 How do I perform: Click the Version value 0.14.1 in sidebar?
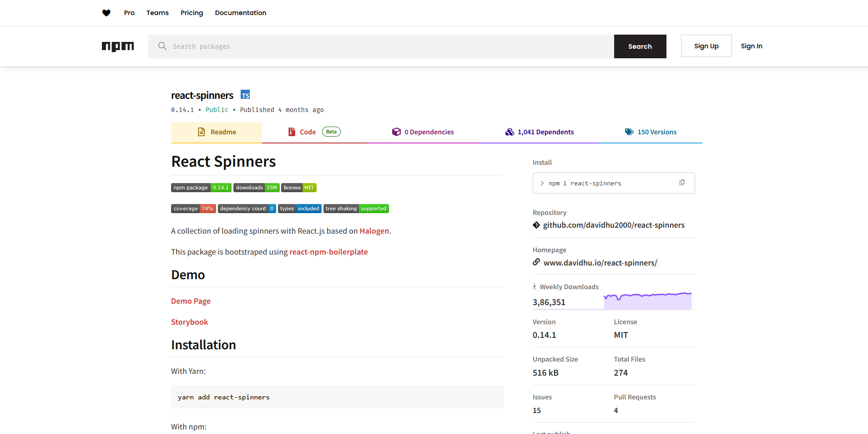tap(544, 335)
